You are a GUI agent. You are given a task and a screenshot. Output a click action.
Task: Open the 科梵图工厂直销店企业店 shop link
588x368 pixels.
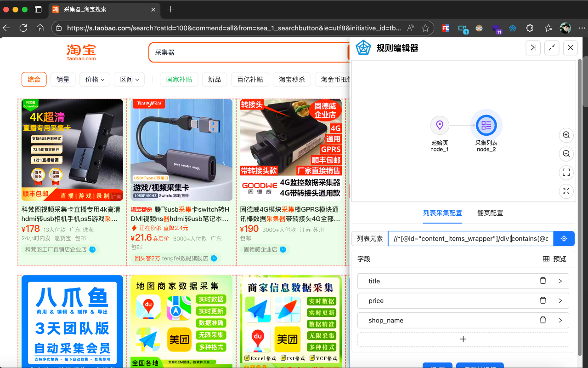pyautogui.click(x=61, y=249)
